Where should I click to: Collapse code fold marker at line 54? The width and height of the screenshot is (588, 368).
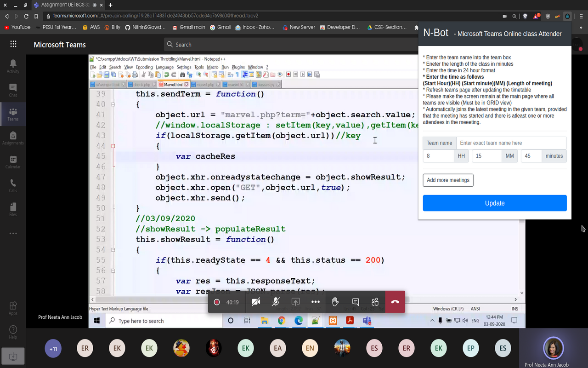(x=113, y=250)
